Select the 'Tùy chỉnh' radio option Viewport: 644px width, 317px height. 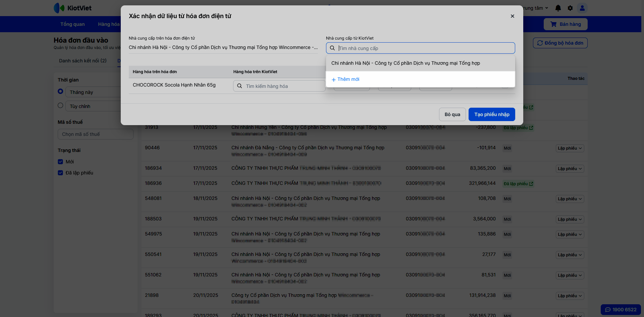point(60,105)
